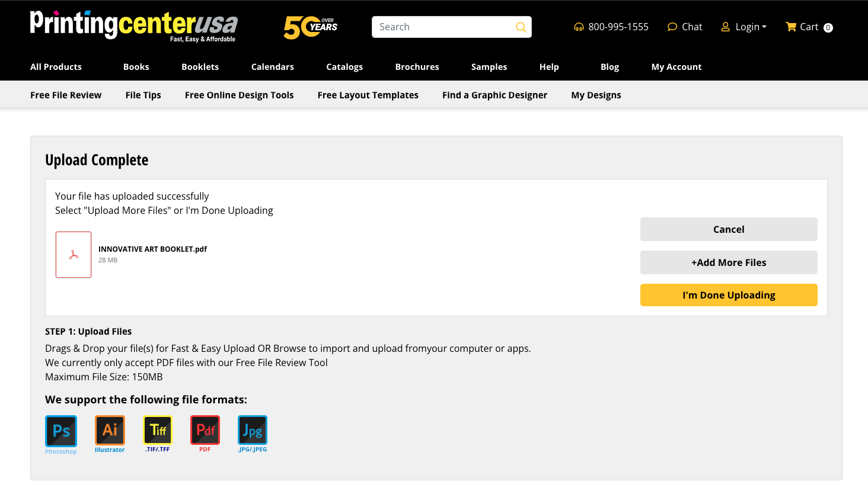Open the Booklets menu item
The height and width of the screenshot is (494, 868).
(200, 67)
